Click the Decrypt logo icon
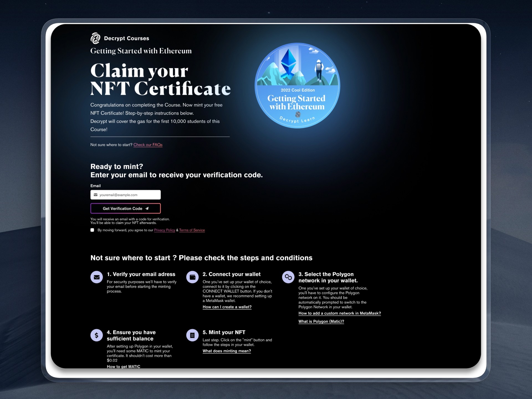 click(95, 38)
